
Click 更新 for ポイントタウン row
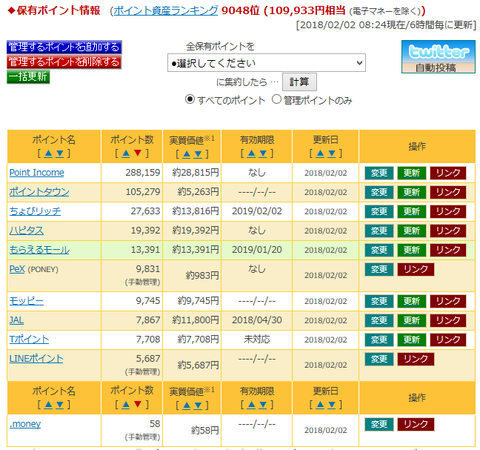(412, 192)
